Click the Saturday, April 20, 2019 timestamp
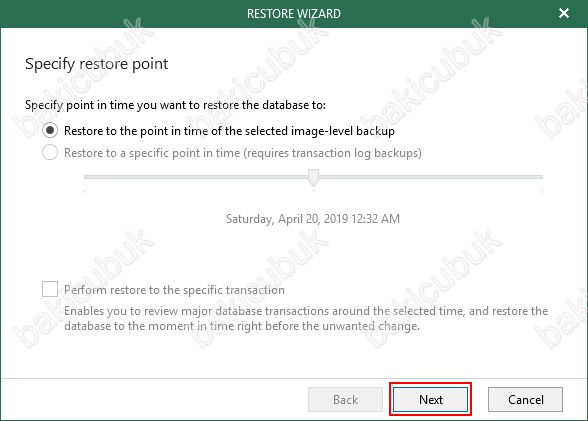This screenshot has height=421, width=588. 313,219
